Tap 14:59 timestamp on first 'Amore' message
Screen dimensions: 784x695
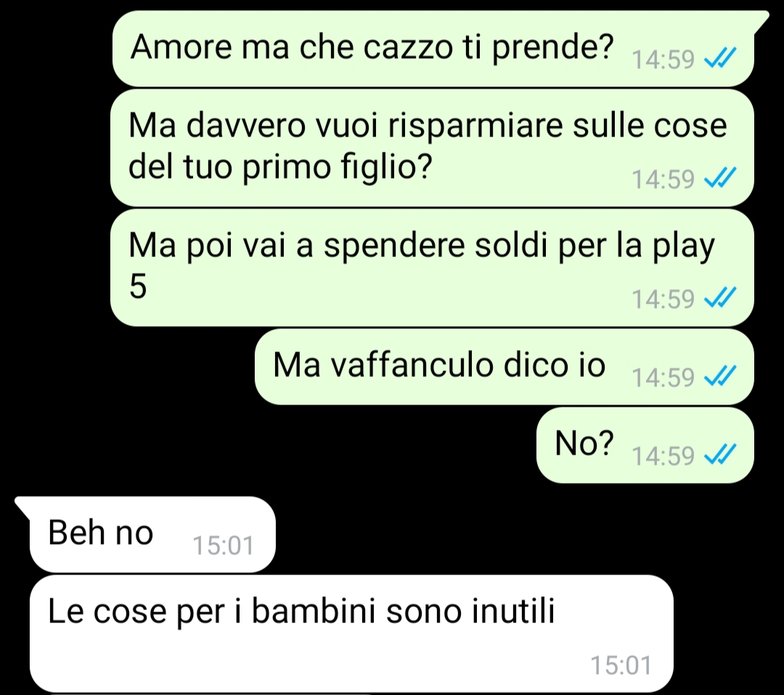pyautogui.click(x=663, y=60)
